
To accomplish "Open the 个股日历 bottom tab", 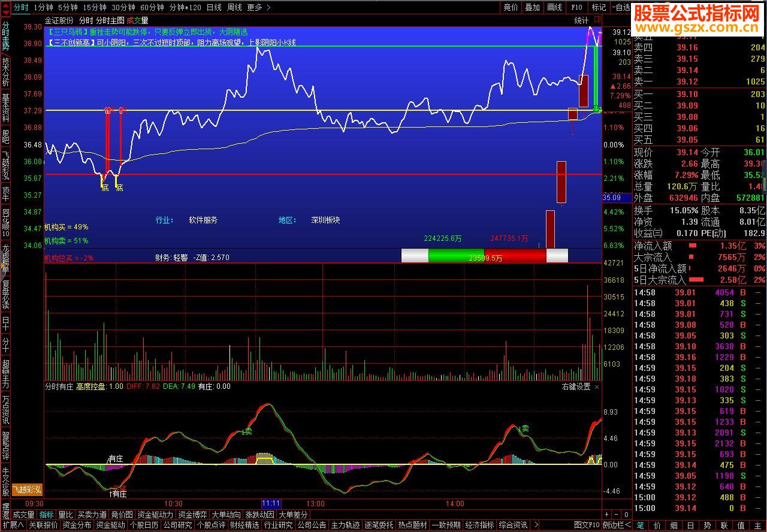I will pos(144,525).
